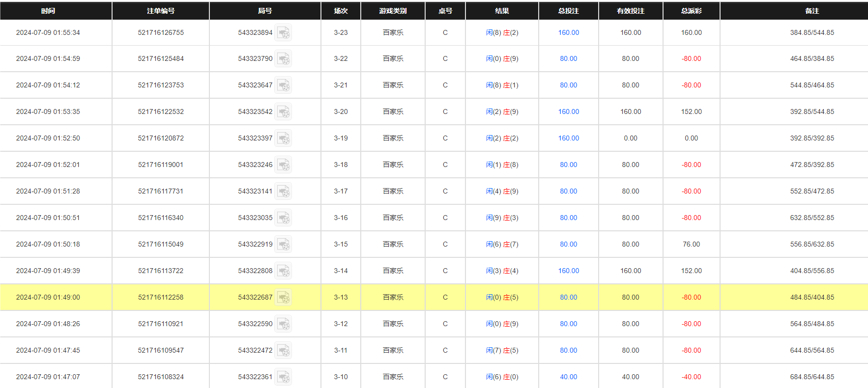Click 40.00 total bet link for game 3-10
This screenshot has width=868, height=388.
pos(568,377)
